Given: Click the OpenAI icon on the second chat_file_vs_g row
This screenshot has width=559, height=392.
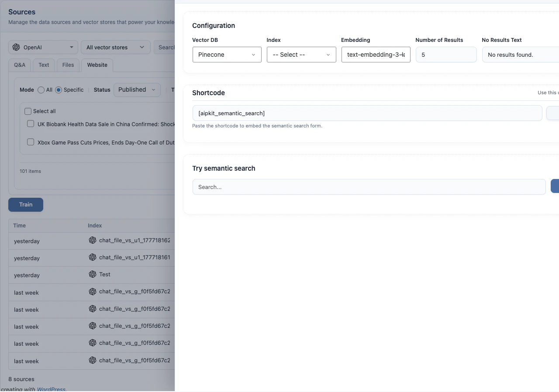Looking at the screenshot, I should pyautogui.click(x=92, y=309).
